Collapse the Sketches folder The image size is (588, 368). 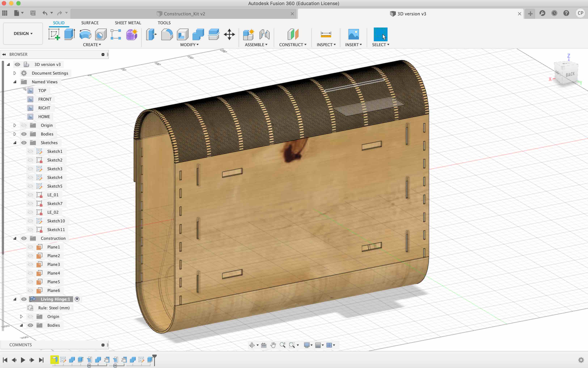tap(15, 143)
